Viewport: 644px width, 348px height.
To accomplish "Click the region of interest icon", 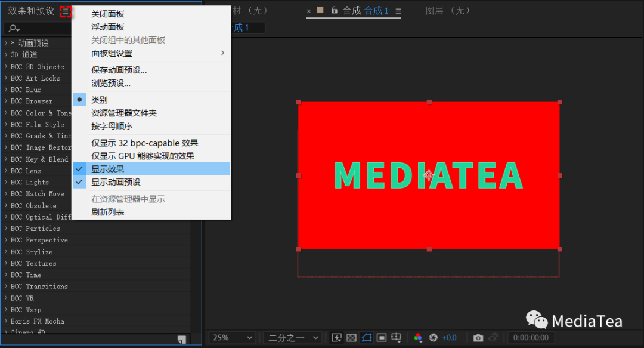I will tap(382, 338).
